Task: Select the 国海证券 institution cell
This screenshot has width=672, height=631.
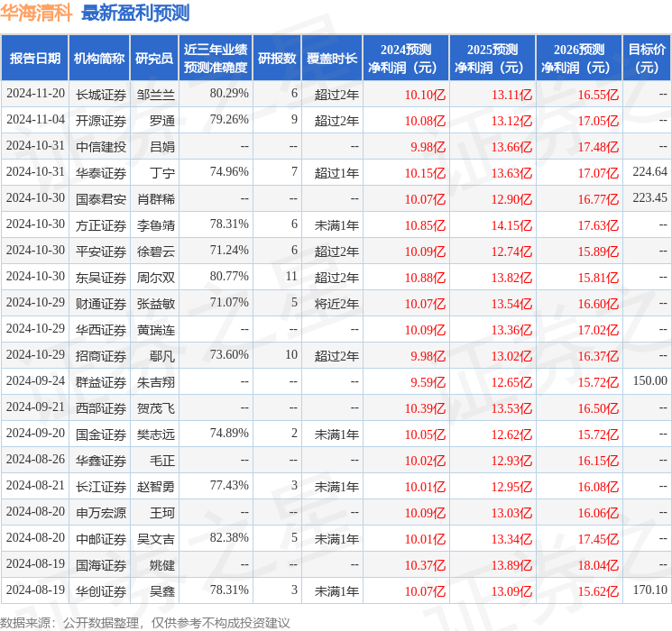Action: 101,565
